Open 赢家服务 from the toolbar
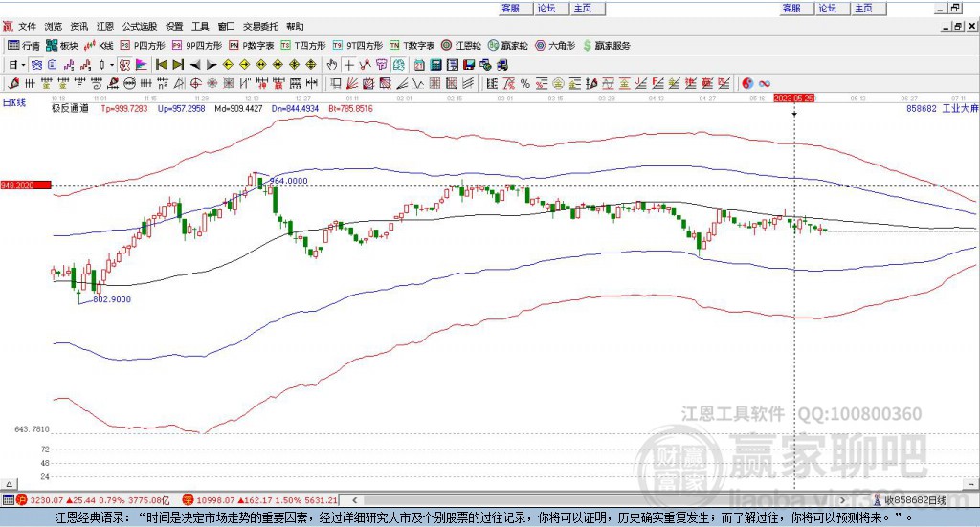The height and width of the screenshot is (527, 980). [606, 46]
